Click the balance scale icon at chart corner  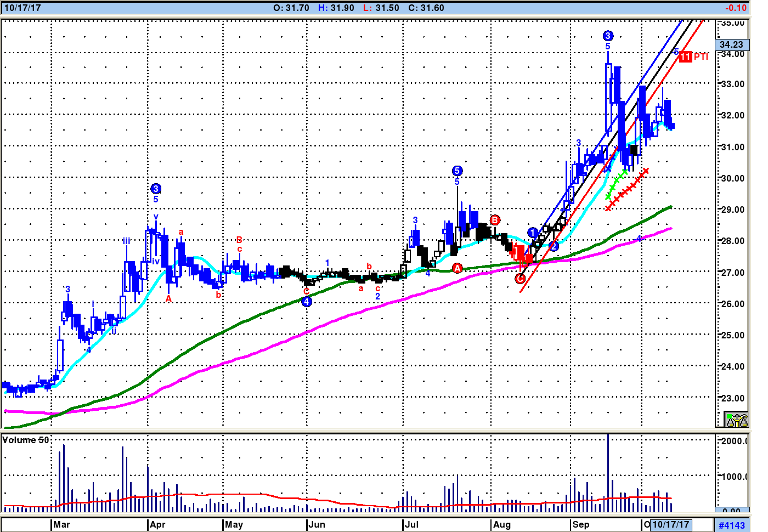pyautogui.click(x=736, y=420)
